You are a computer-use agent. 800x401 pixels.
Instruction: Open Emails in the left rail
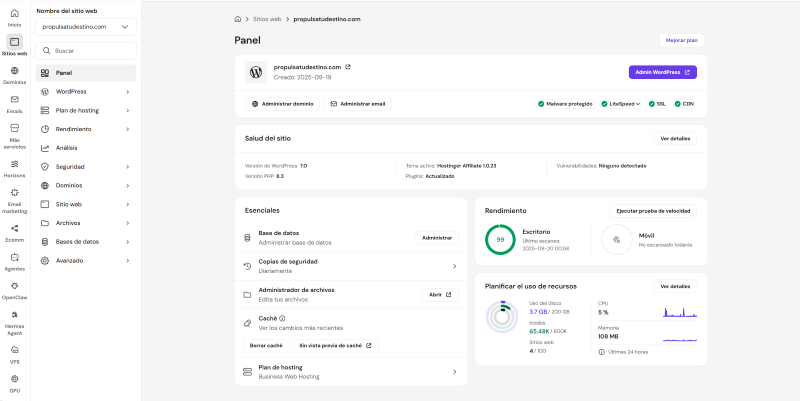point(14,99)
